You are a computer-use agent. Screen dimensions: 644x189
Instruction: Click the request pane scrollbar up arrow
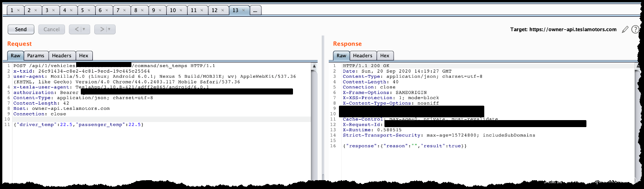314,66
